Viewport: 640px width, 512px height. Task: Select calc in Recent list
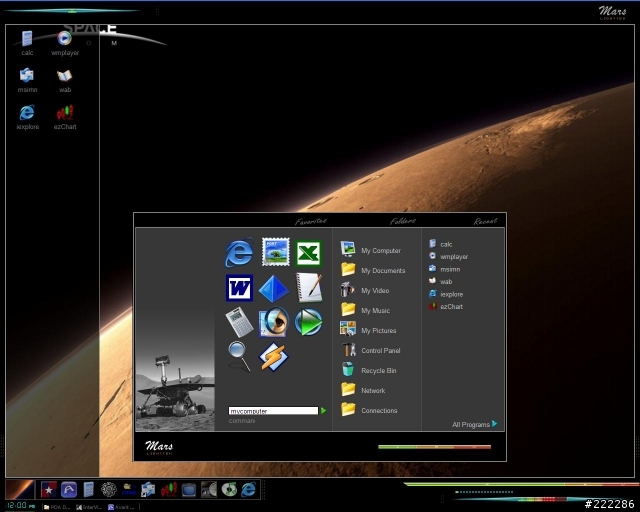[x=440, y=244]
